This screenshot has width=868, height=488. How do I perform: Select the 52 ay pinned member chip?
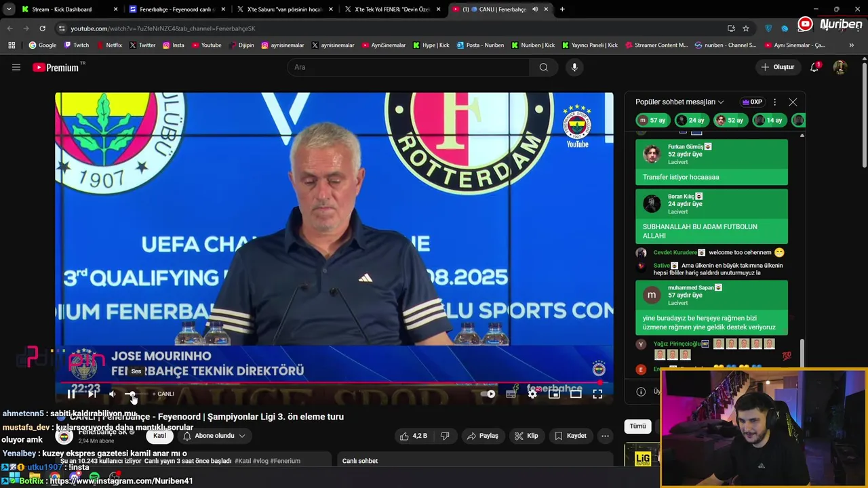pyautogui.click(x=730, y=120)
